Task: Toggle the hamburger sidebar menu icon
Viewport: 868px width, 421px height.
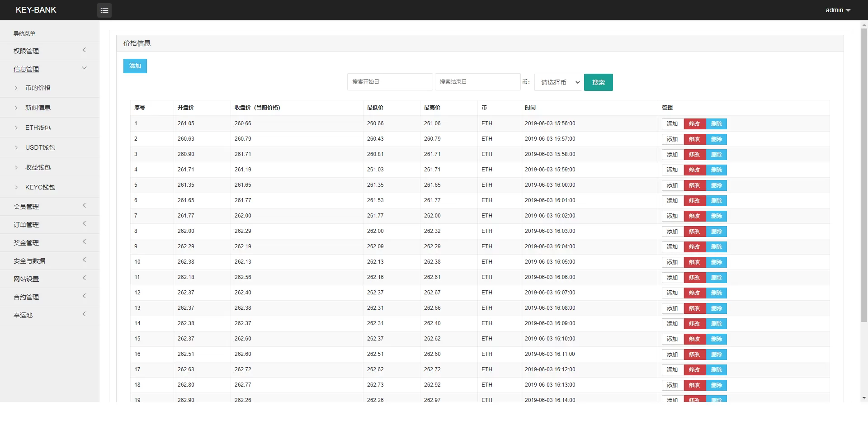Action: (104, 10)
